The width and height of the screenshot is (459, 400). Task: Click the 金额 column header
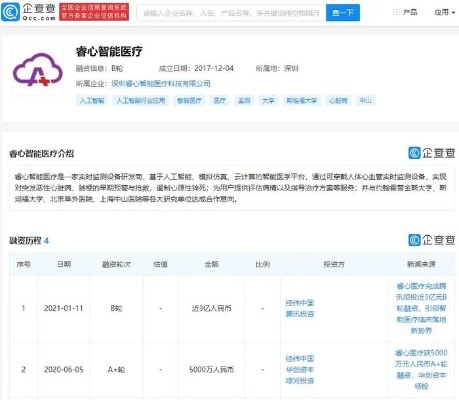[211, 264]
